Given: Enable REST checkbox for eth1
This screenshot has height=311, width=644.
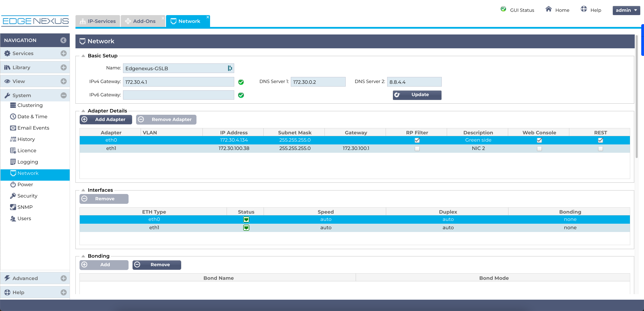Looking at the screenshot, I should (600, 149).
